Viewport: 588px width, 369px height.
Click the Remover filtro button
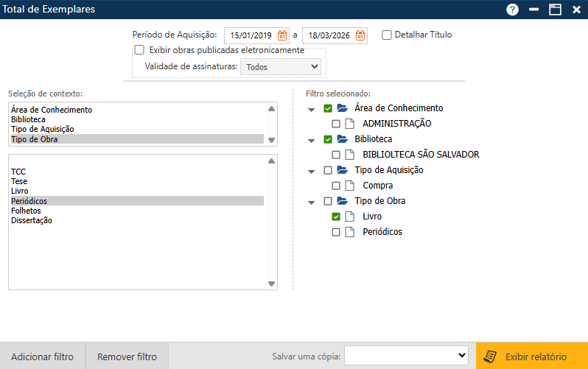tap(127, 356)
